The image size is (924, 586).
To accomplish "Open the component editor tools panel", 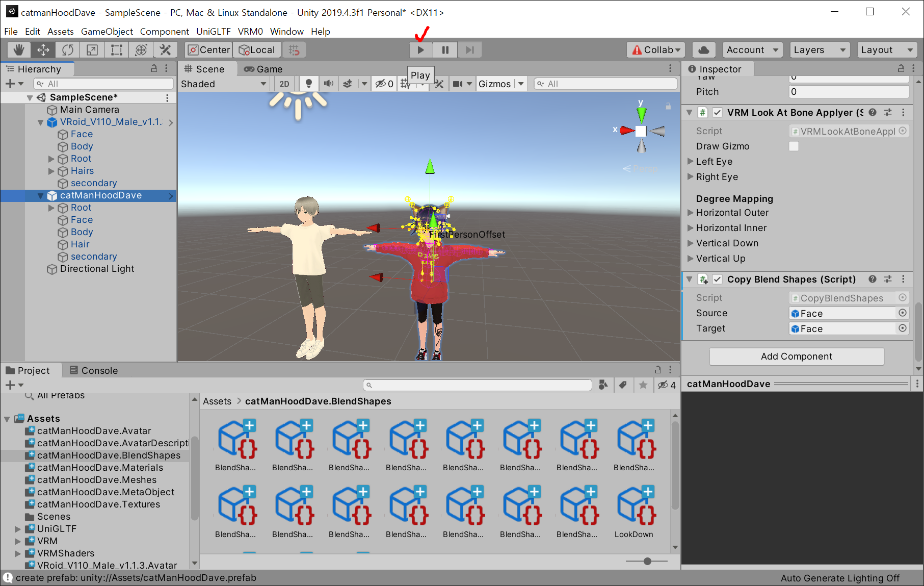I will [x=439, y=84].
